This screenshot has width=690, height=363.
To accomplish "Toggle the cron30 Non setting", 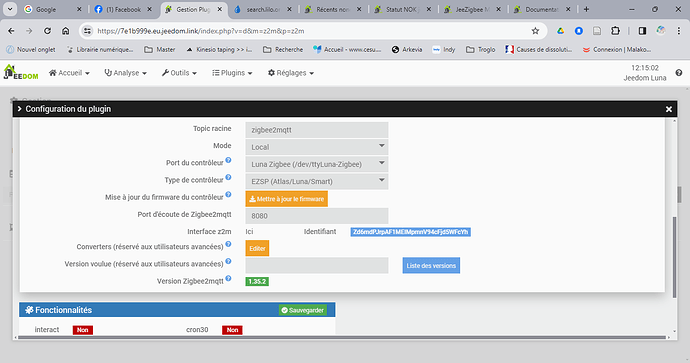I will pos(232,330).
